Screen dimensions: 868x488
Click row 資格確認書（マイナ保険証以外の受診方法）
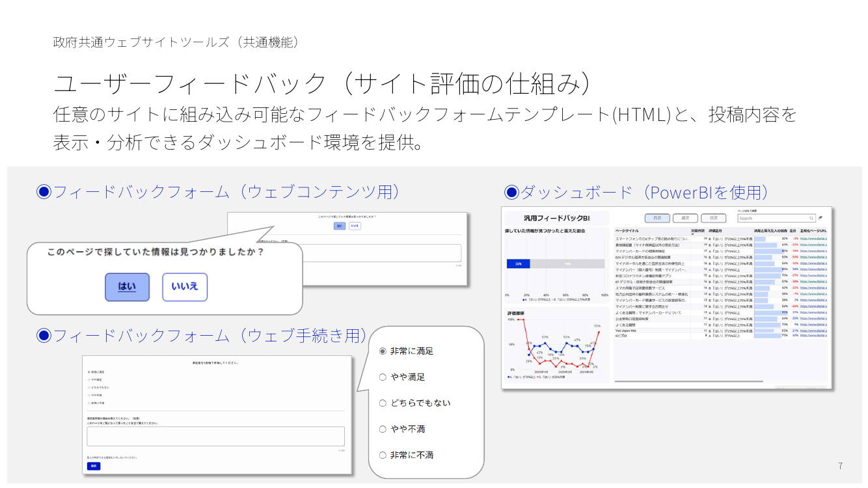[x=722, y=245]
